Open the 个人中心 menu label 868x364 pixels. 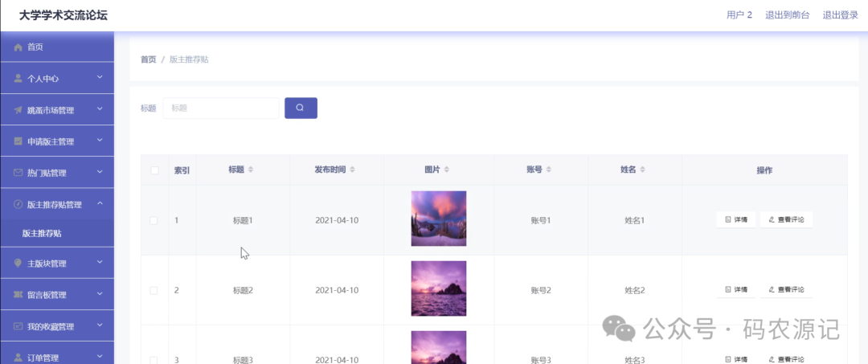(43, 79)
